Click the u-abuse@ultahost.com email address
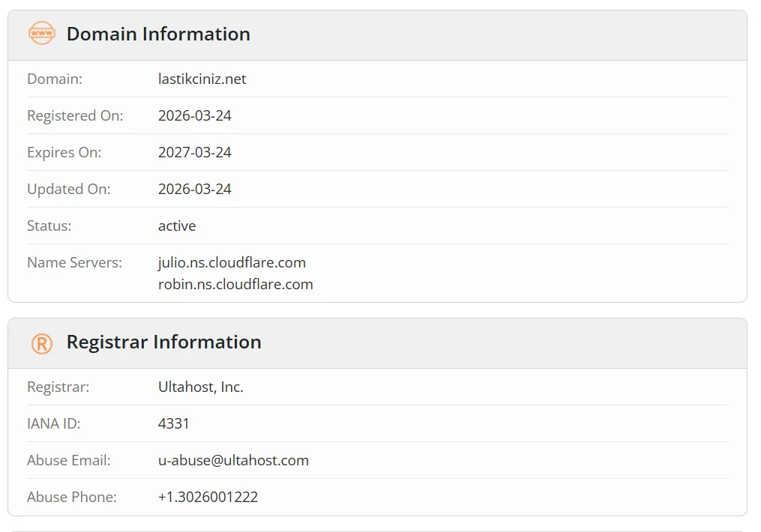761x532 pixels. (233, 460)
